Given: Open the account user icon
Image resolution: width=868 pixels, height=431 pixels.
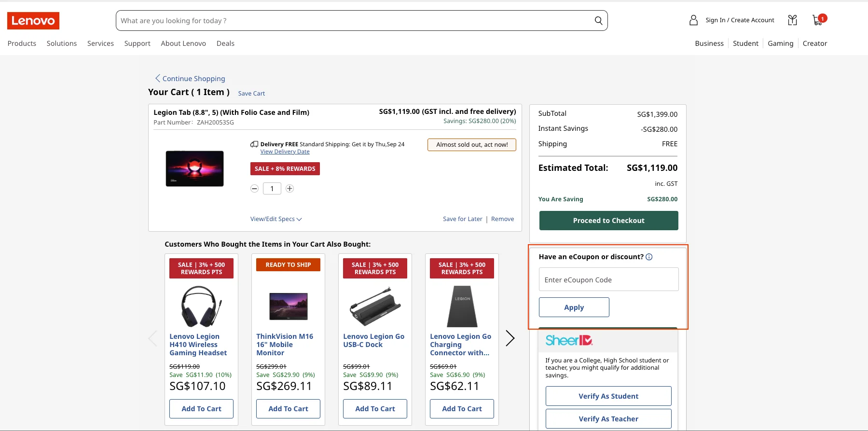Looking at the screenshot, I should pyautogui.click(x=693, y=20).
